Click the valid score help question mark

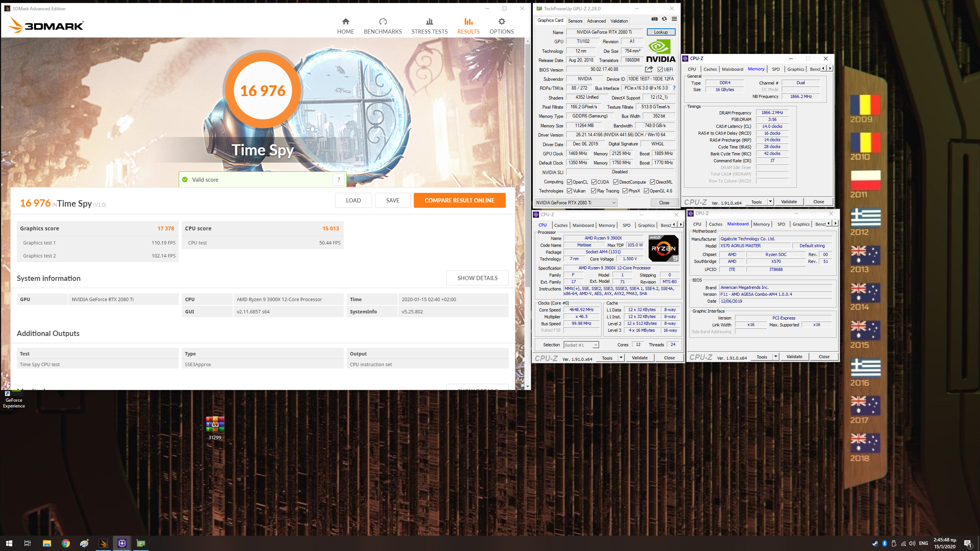click(339, 179)
